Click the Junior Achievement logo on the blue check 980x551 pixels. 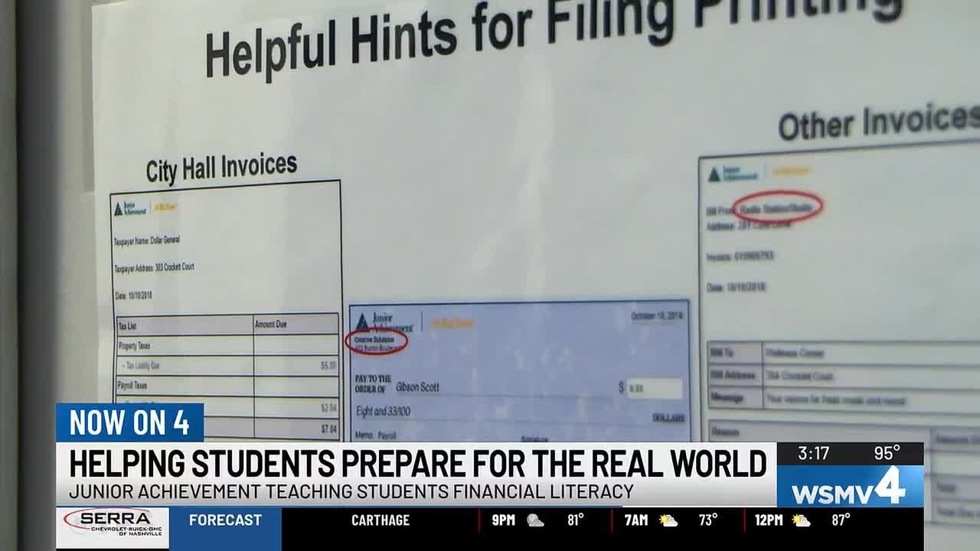[x=384, y=322]
